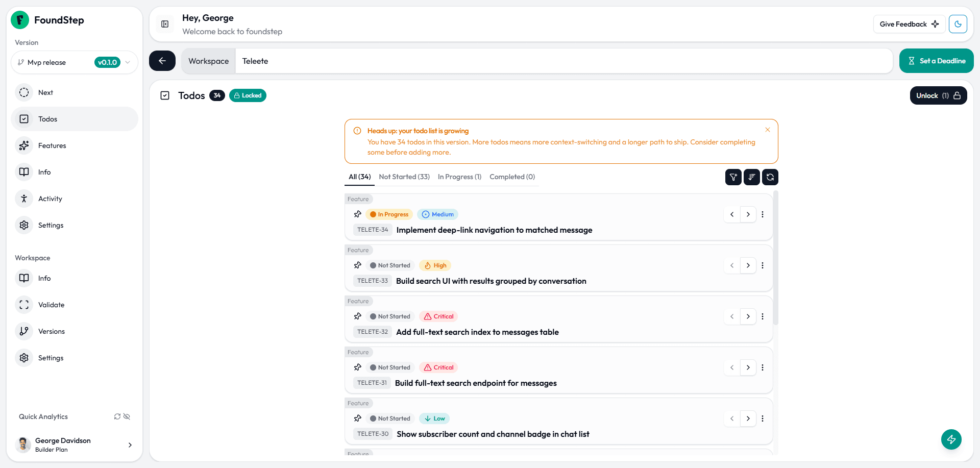Switch to dark mode with moon icon
980x468 pixels.
[958, 24]
